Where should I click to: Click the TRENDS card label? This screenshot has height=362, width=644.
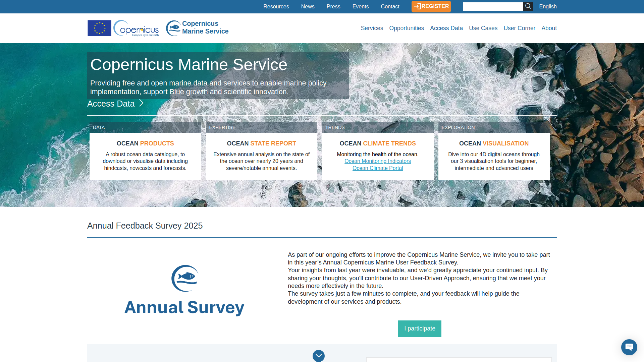[x=335, y=127]
